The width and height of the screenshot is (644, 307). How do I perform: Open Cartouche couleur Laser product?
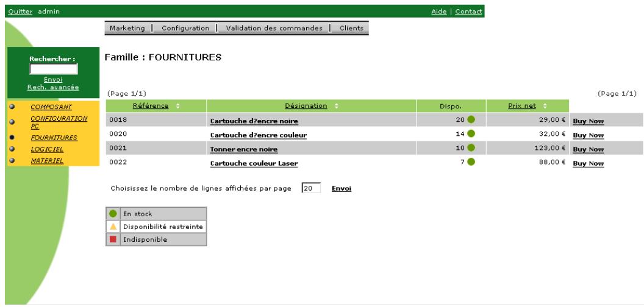tap(254, 163)
